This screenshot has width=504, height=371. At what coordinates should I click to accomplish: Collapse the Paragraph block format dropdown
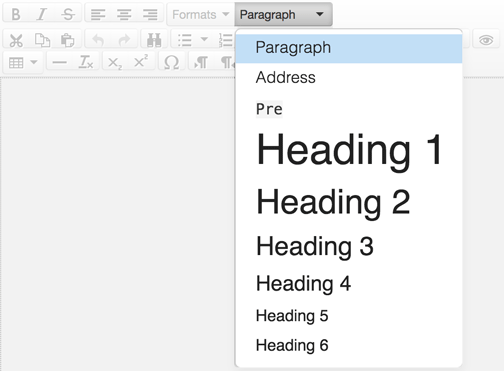coord(283,14)
